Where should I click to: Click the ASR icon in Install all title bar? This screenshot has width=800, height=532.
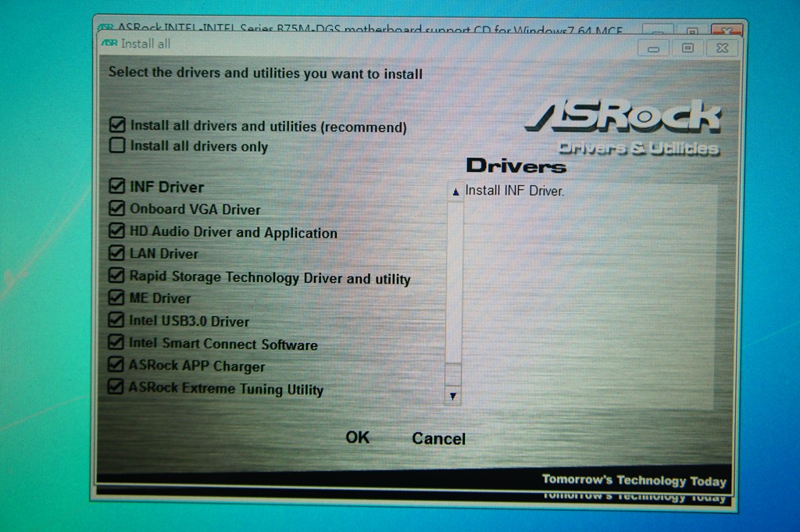click(x=109, y=43)
